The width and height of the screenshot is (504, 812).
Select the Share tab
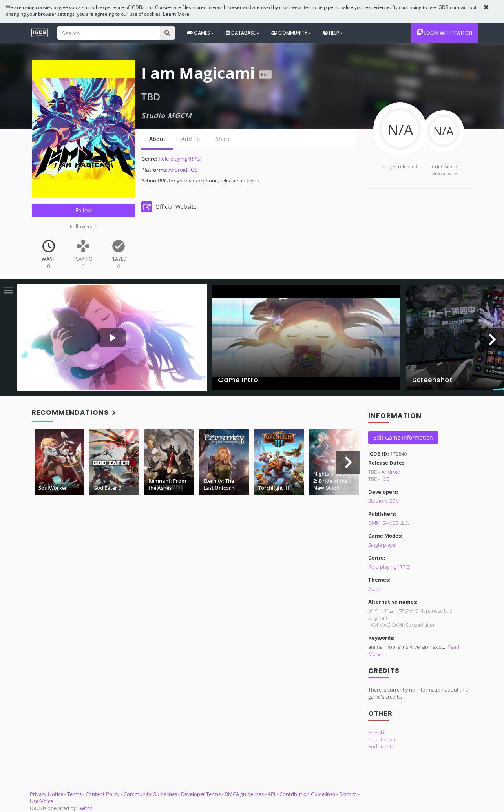coord(223,139)
